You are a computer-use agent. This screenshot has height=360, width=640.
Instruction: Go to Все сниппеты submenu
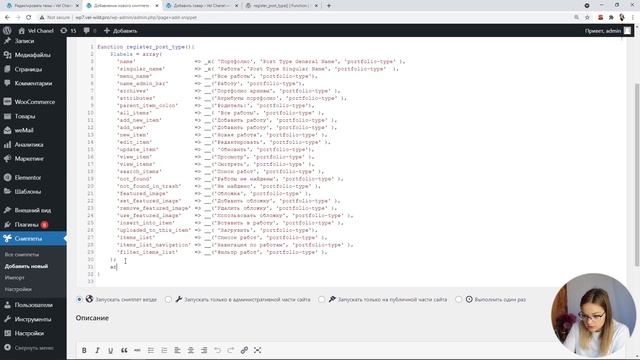[22, 255]
